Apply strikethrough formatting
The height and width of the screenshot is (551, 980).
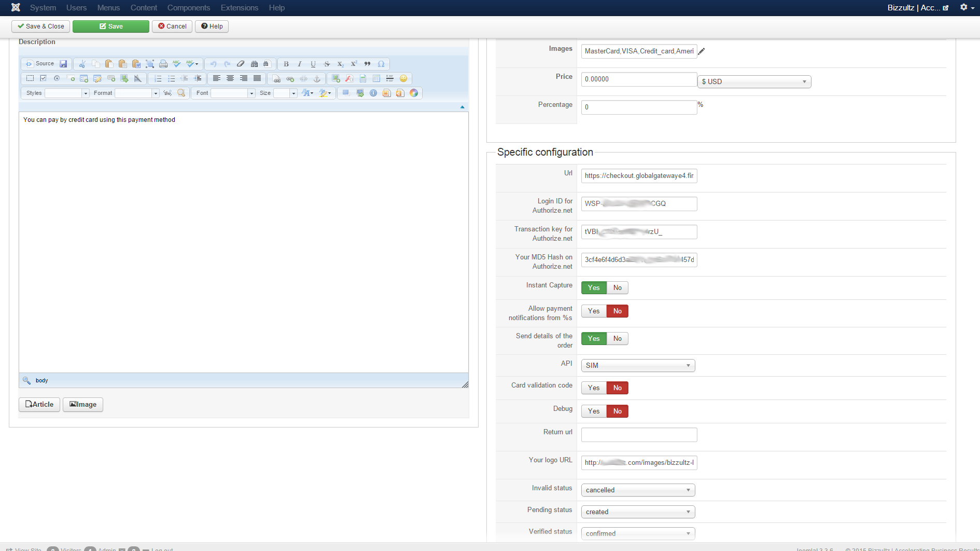pos(327,64)
